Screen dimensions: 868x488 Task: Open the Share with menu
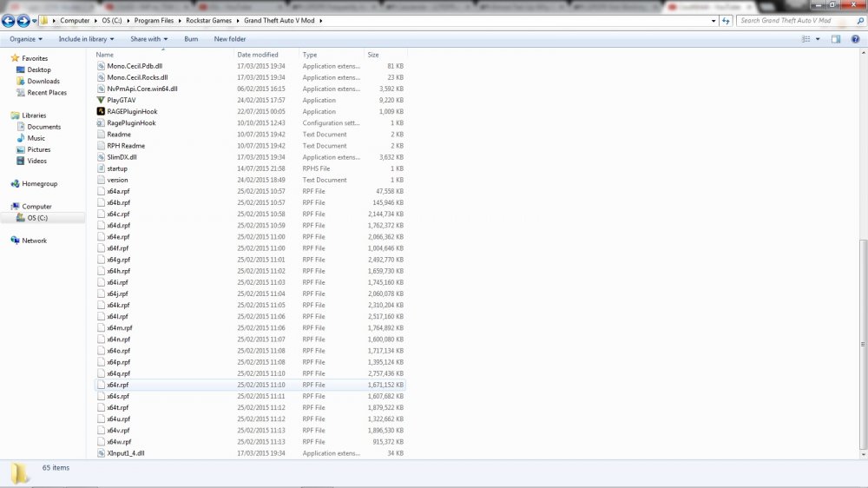(x=148, y=39)
